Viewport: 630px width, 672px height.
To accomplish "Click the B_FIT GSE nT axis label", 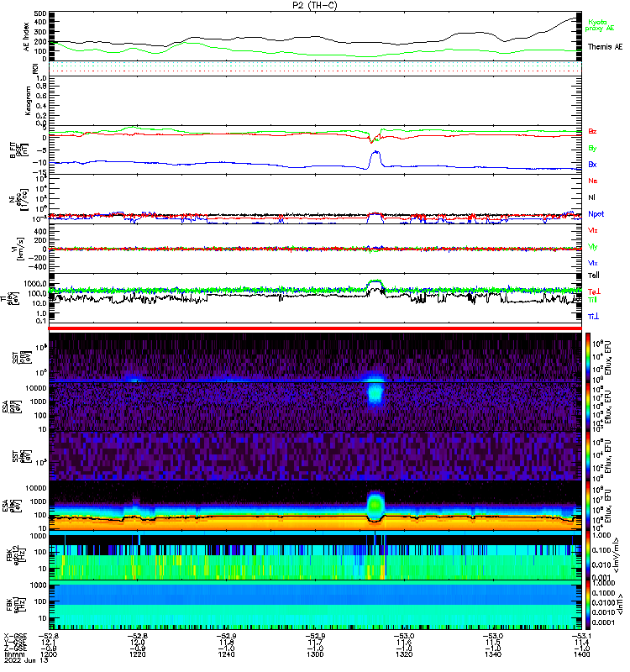I will coord(18,150).
